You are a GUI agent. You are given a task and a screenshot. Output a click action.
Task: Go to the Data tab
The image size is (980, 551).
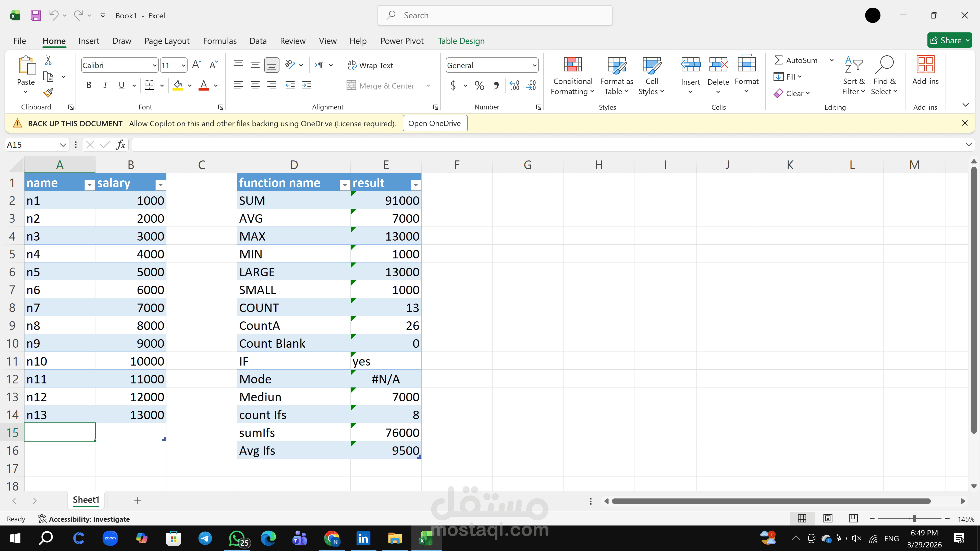258,41
